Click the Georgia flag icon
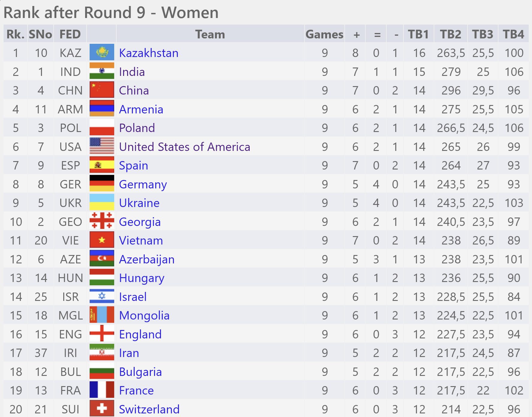The width and height of the screenshot is (532, 417). click(x=102, y=221)
